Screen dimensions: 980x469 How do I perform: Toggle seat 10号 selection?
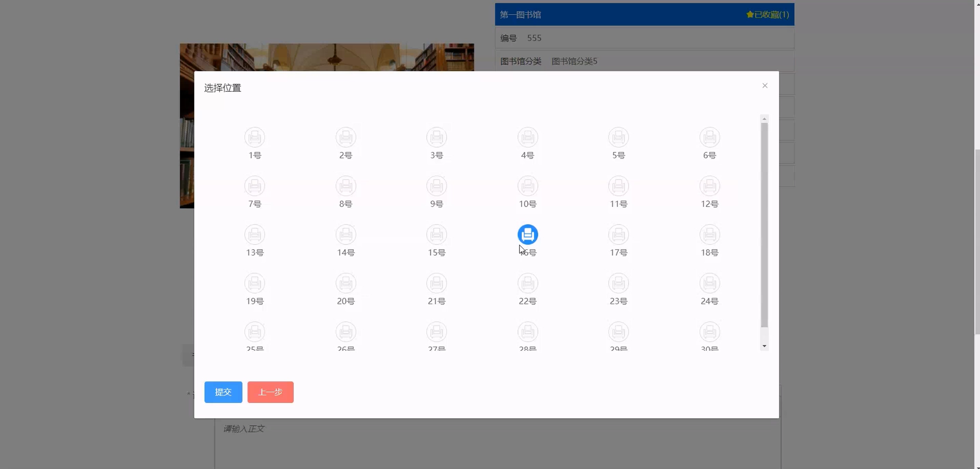point(527,186)
